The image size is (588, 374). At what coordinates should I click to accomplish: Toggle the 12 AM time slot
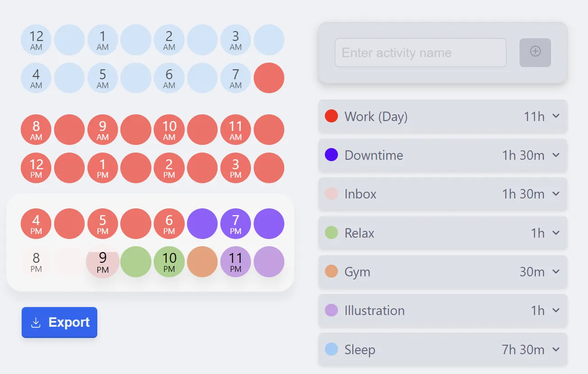pos(36,40)
